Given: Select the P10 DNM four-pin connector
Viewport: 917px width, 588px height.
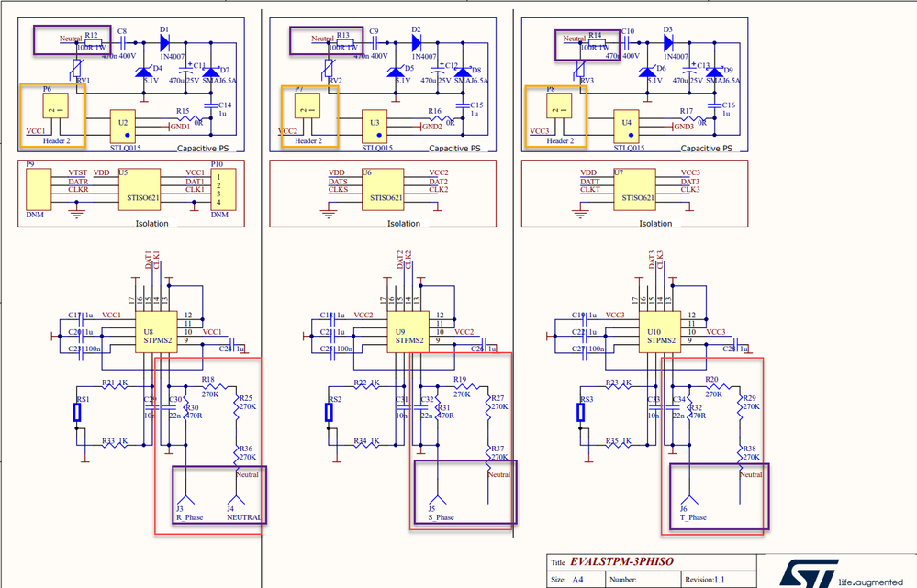Looking at the screenshot, I should (223, 189).
